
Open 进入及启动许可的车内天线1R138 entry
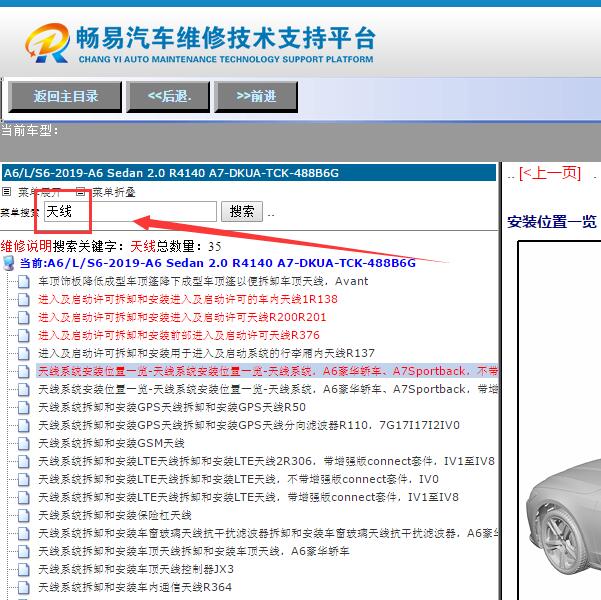[x=188, y=299]
